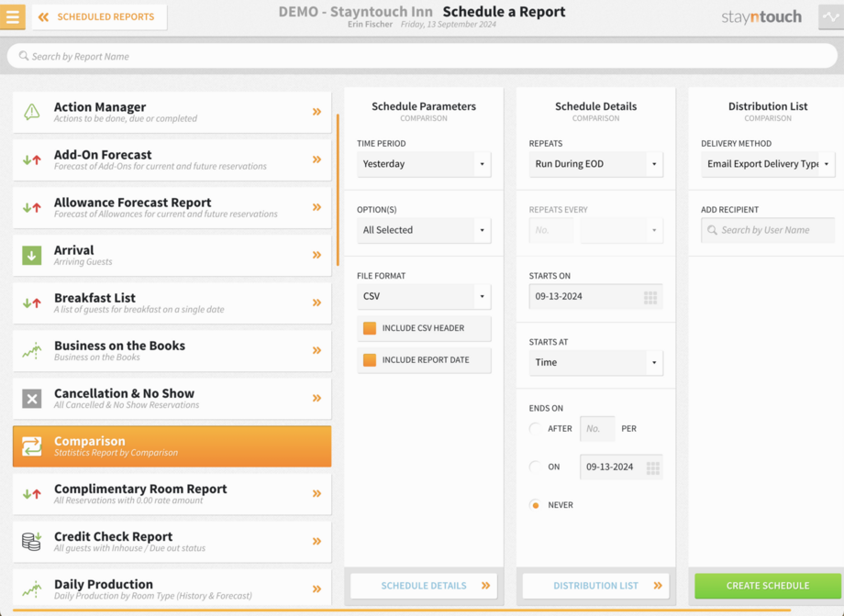Select the Arrival report

click(x=172, y=256)
